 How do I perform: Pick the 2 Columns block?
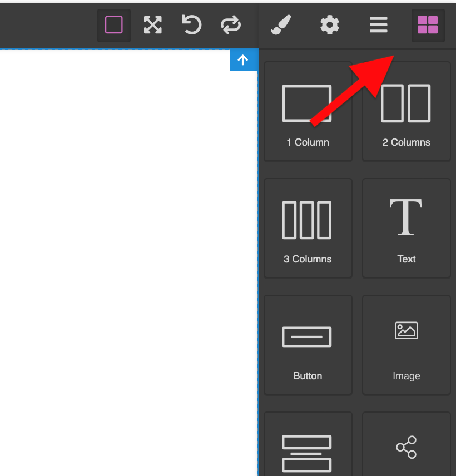pos(406,111)
